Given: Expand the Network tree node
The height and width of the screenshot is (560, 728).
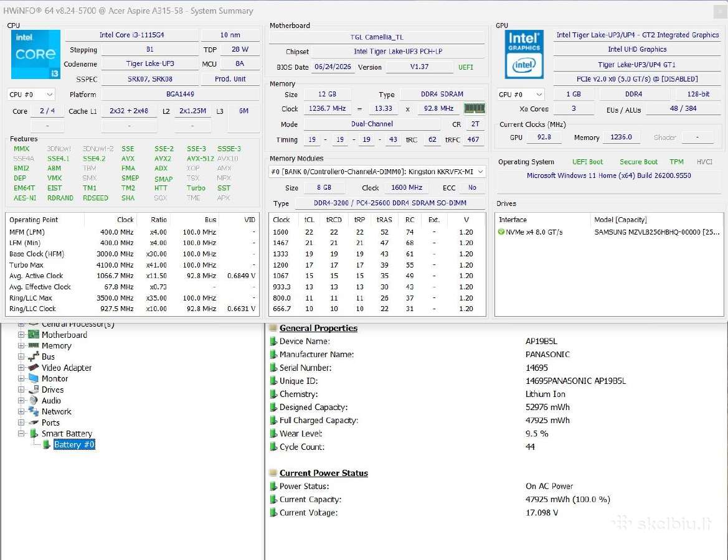Looking at the screenshot, I should (21, 411).
